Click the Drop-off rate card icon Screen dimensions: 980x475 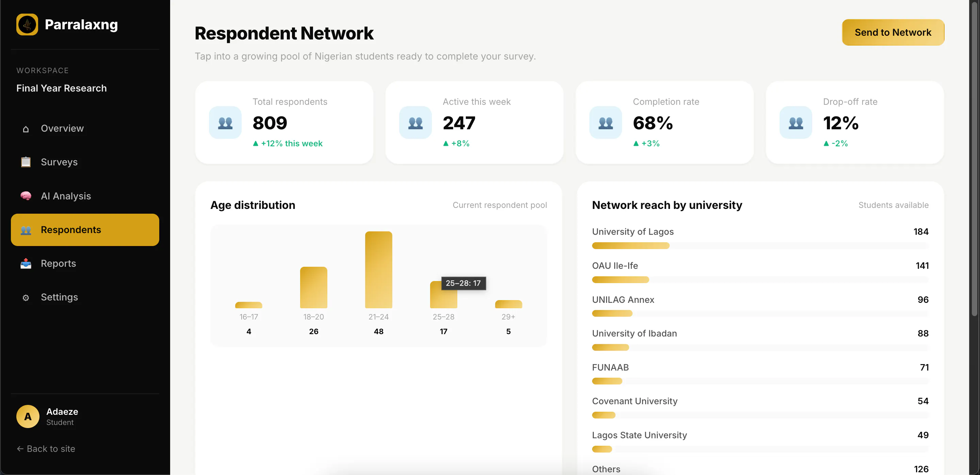pyautogui.click(x=796, y=122)
